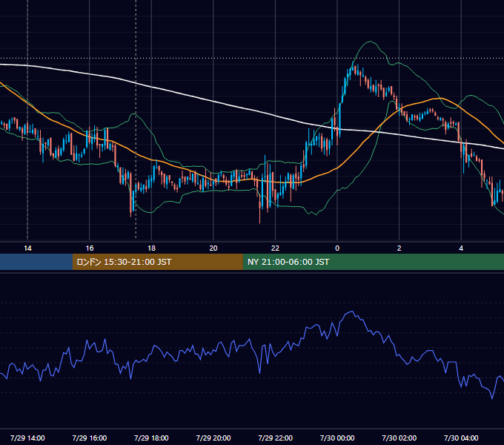504x445 pixels.
Task: Click the ロンドン 15:30-21:00 JST session bar
Action: point(157,262)
